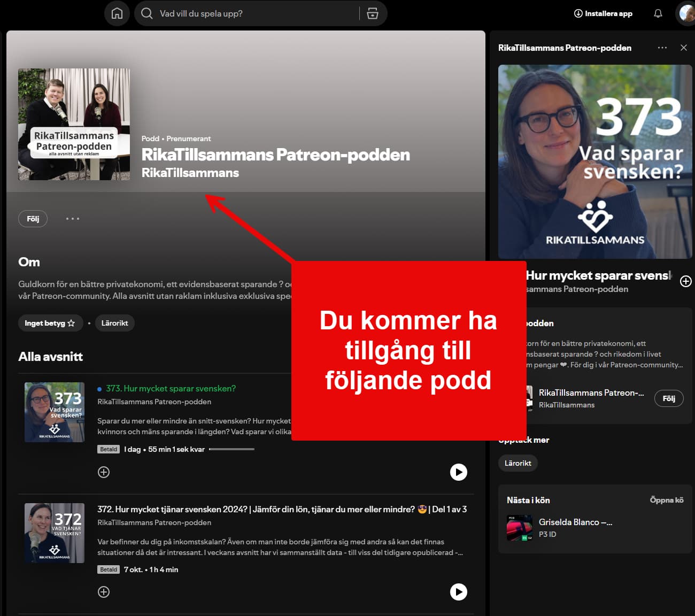The width and height of the screenshot is (695, 616).
Task: Click 'P3 ID' under Griselda Blanco
Action: (547, 534)
